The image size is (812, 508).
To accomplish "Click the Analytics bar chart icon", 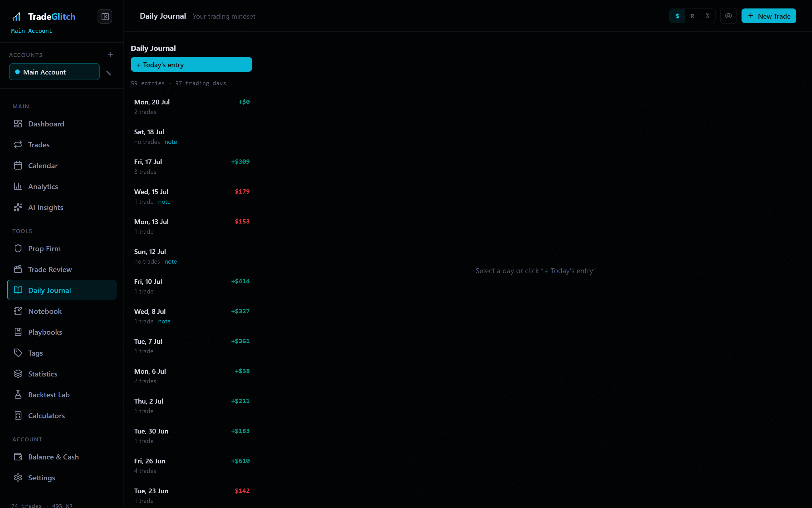I will [x=18, y=186].
